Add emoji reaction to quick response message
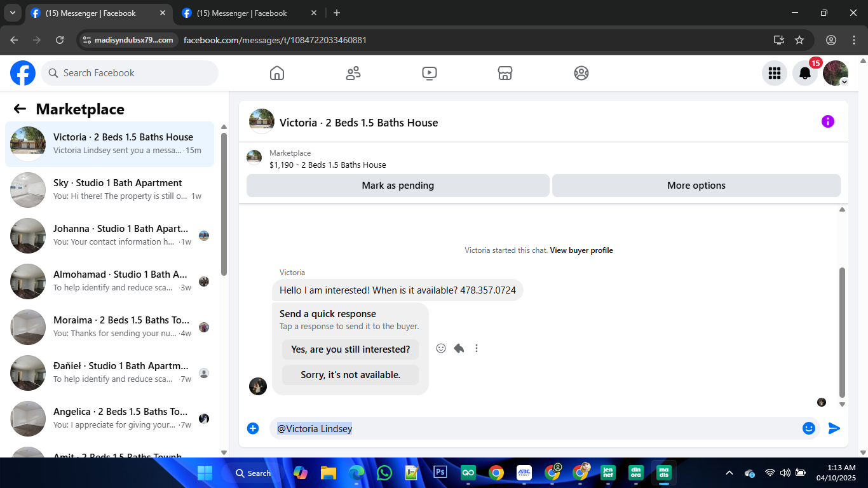The height and width of the screenshot is (488, 868). click(x=441, y=348)
